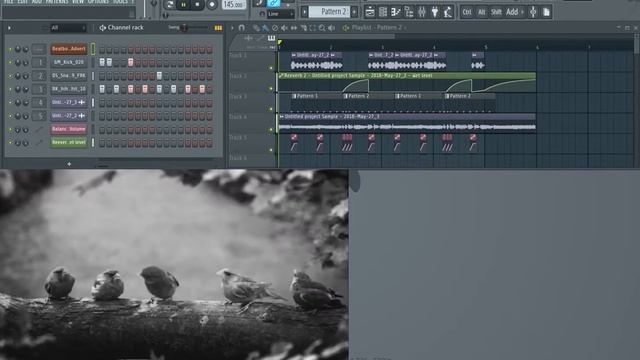Select the Playlist draw pencil tool
This screenshot has width=640, height=360.
[x=256, y=28]
